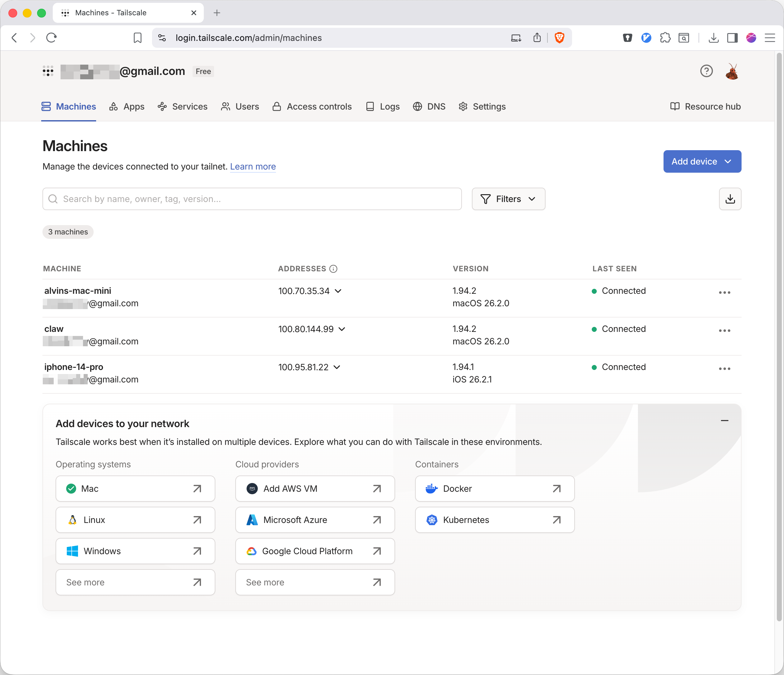This screenshot has width=784, height=675.
Task: Expand addresses for 100.80.144.99
Action: click(342, 329)
